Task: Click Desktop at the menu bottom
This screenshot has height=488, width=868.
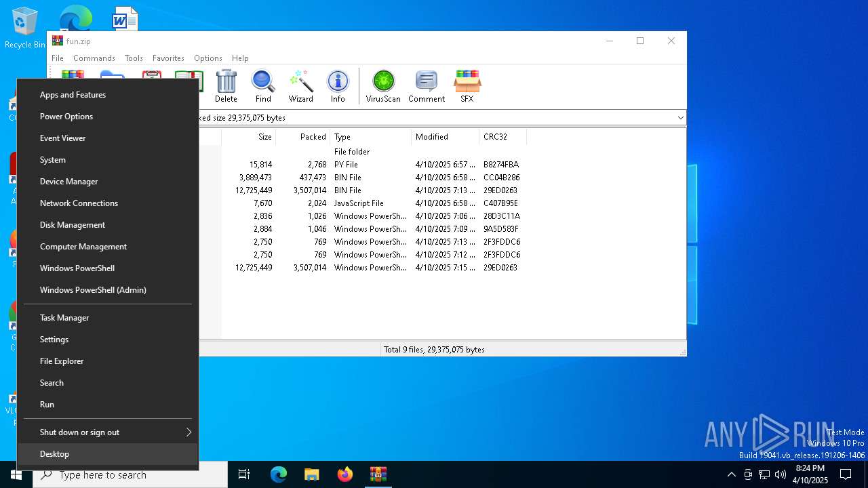Action: 108,454
